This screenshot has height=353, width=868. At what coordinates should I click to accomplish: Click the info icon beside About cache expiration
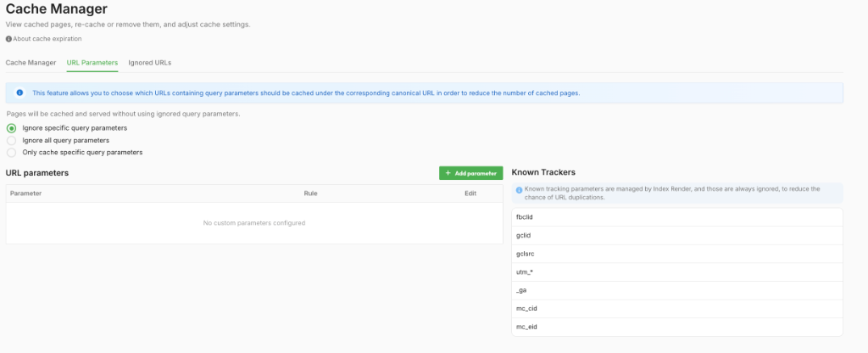pyautogui.click(x=8, y=39)
